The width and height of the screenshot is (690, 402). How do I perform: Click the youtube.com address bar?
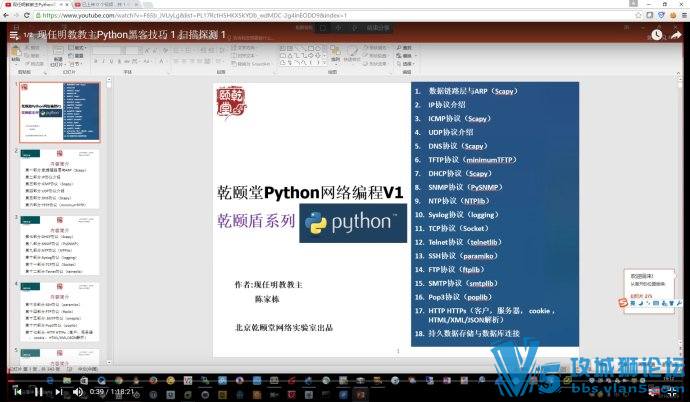[334, 15]
